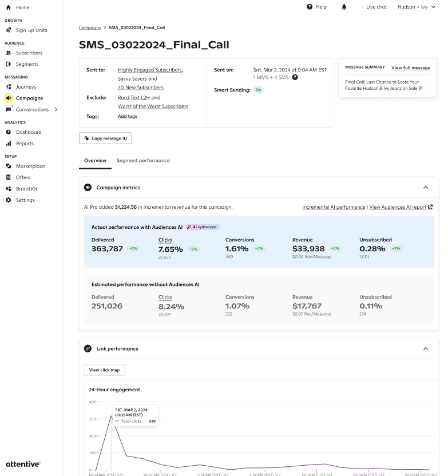Viewport: 448px width, 476px height.
Task: Open notifications bell icon
Action: tap(344, 7)
